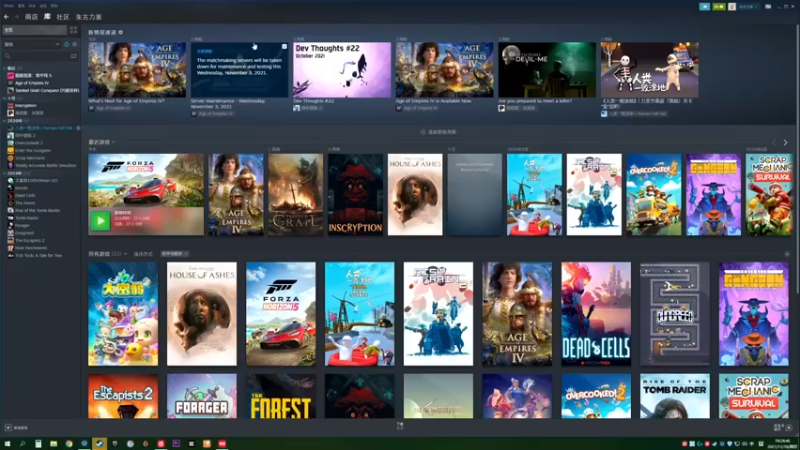Expand the account name dropdown top right
800x450 pixels.
[x=748, y=7]
